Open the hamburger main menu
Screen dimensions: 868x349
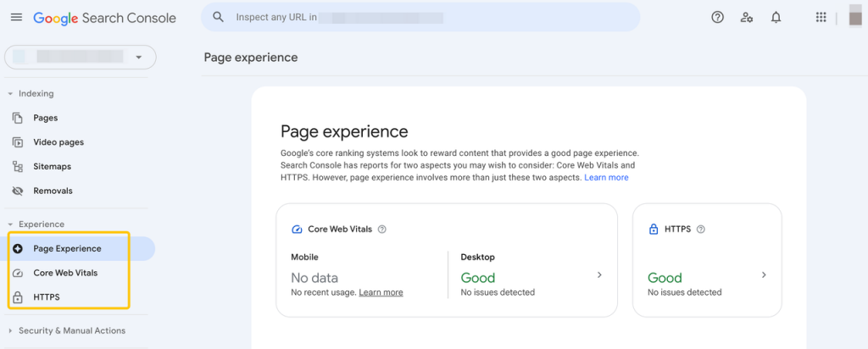[17, 18]
